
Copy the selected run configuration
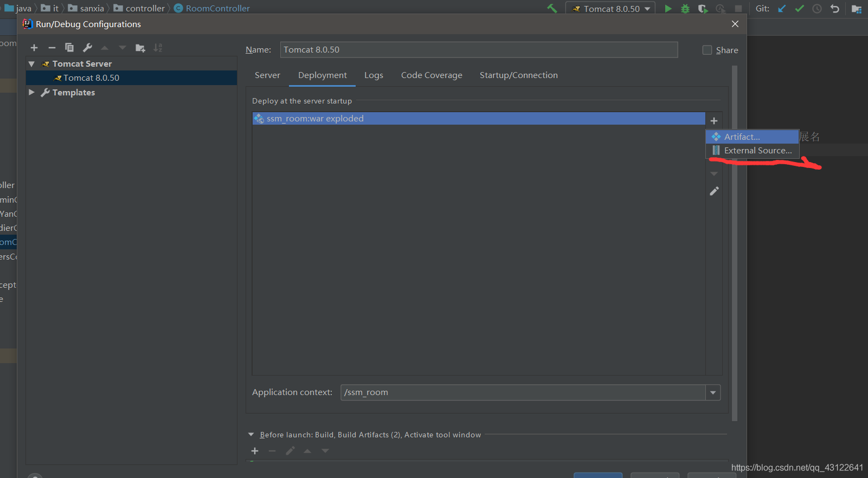click(x=69, y=48)
